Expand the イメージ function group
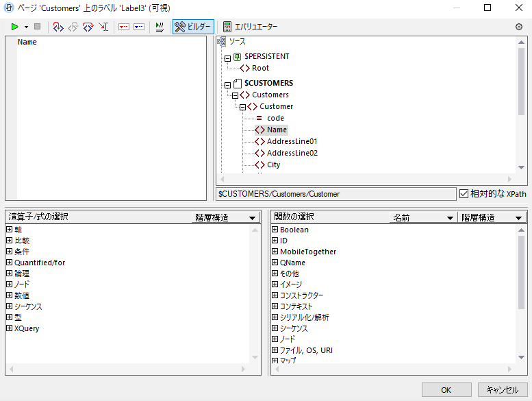This screenshot has height=401, width=532. [x=275, y=284]
